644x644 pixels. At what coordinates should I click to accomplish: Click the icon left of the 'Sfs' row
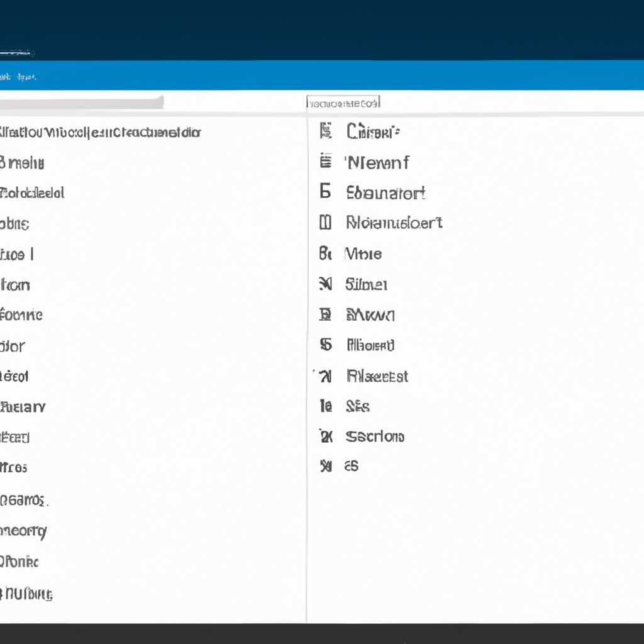326,406
